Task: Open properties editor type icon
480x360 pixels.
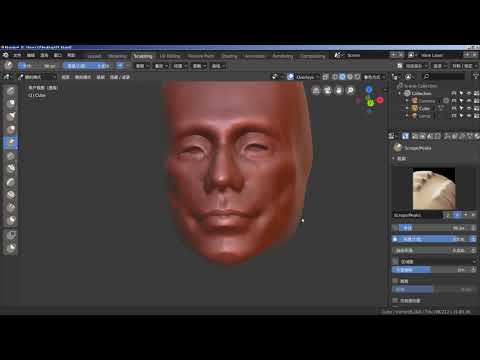Action: click(393, 136)
